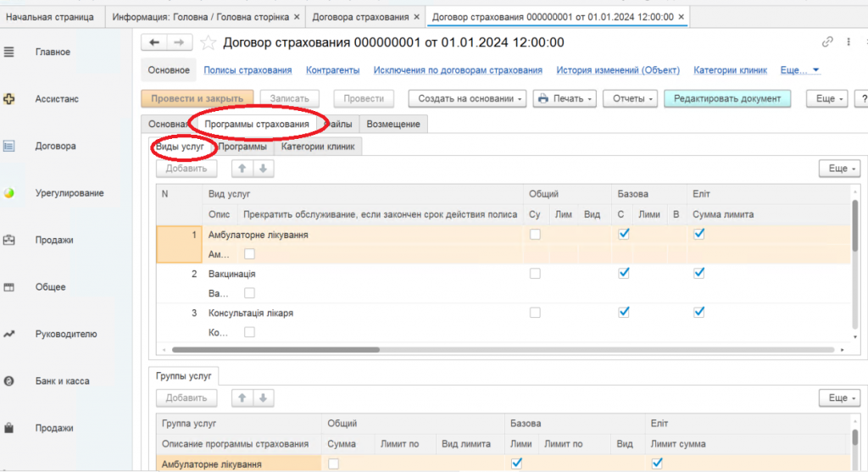Open the Печать dropdown menu
This screenshot has width=868, height=472.
pyautogui.click(x=565, y=99)
